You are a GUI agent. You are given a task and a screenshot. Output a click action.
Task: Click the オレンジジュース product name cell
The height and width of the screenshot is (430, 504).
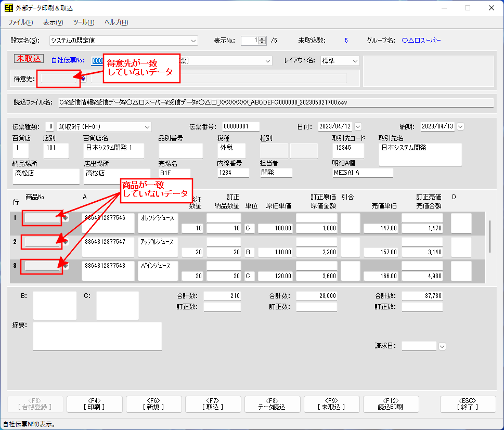point(158,223)
